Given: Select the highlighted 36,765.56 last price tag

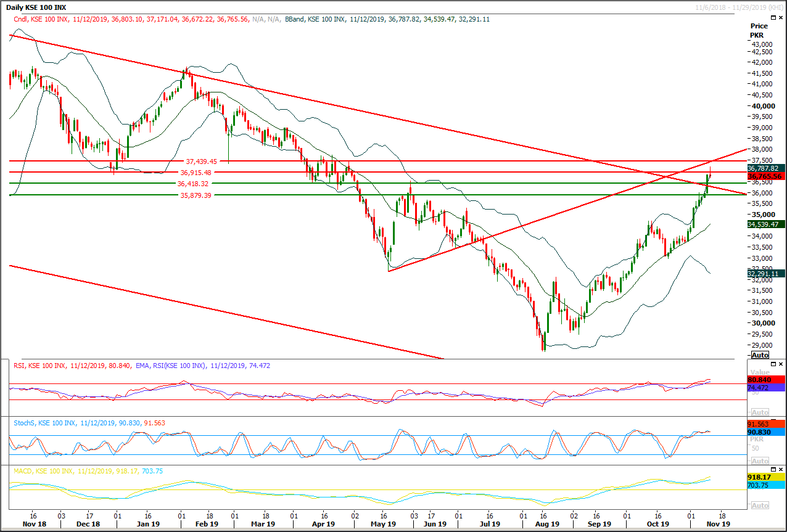Looking at the screenshot, I should [765, 176].
